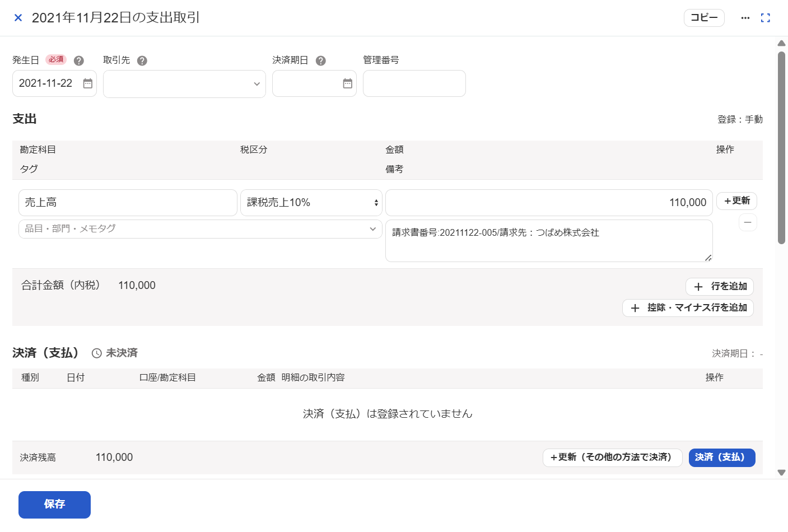Open help icon next to 取引先
This screenshot has width=788, height=532.
[142, 60]
